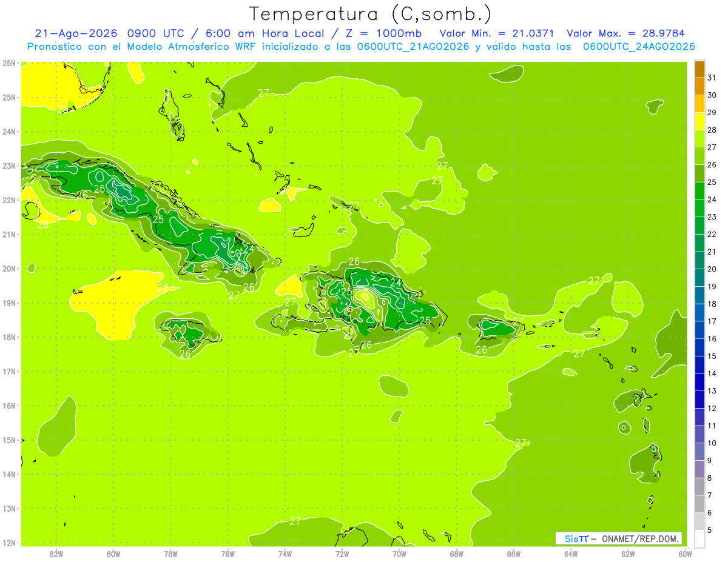Click the color scale label 20
The width and height of the screenshot is (728, 562).
click(712, 269)
